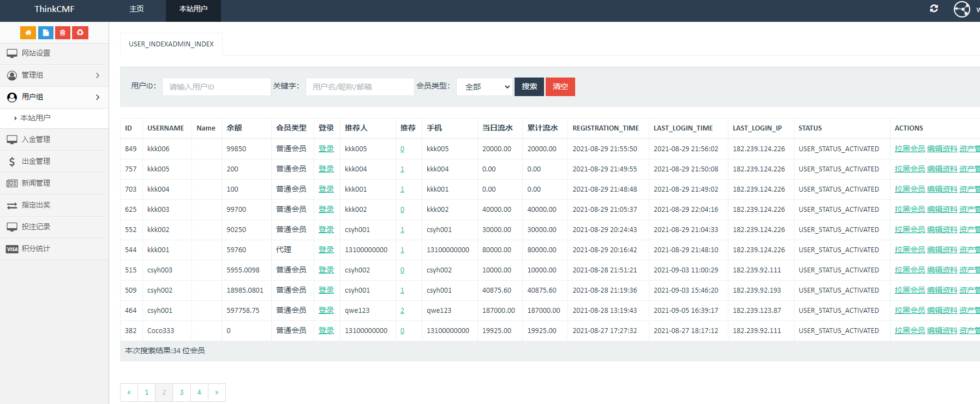This screenshot has height=404, width=980.
Task: Select the USER_INDEXADMIN_INDEX tab
Action: click(x=171, y=44)
